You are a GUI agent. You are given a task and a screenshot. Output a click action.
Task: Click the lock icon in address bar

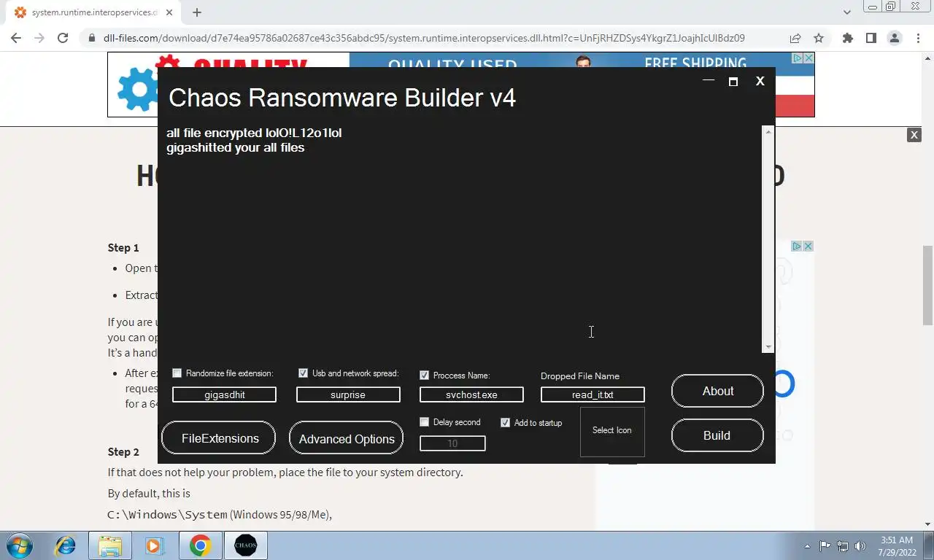pos(91,38)
